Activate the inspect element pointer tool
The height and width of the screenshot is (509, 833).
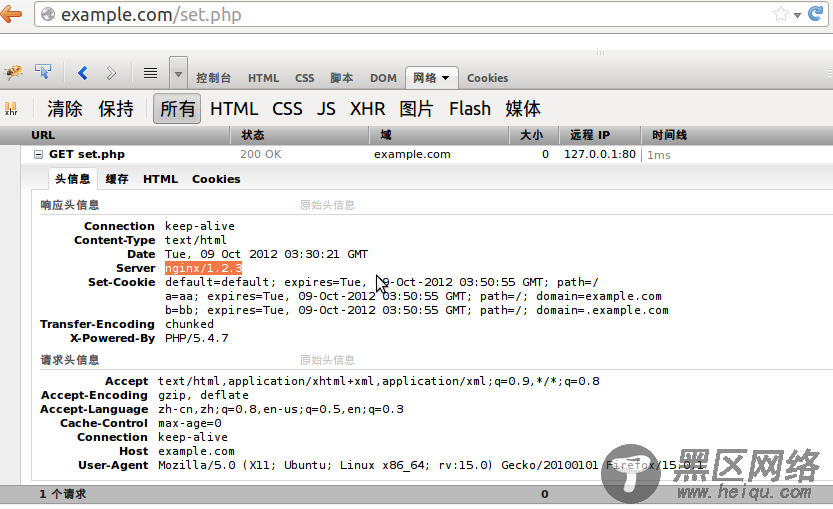click(43, 71)
